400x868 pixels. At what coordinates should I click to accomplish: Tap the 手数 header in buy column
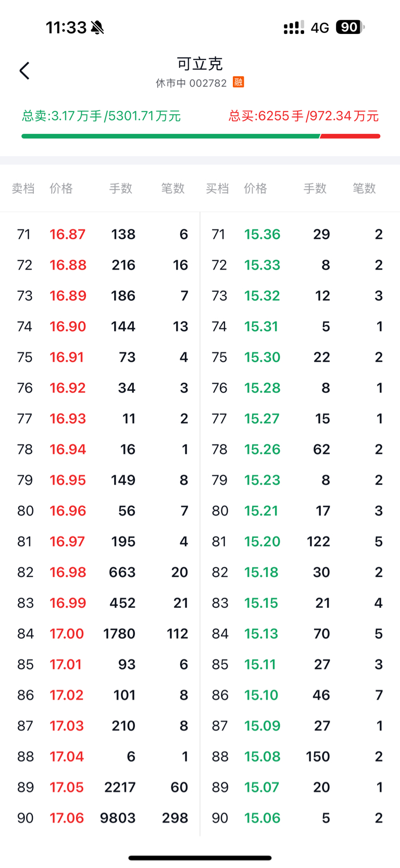coord(315,188)
